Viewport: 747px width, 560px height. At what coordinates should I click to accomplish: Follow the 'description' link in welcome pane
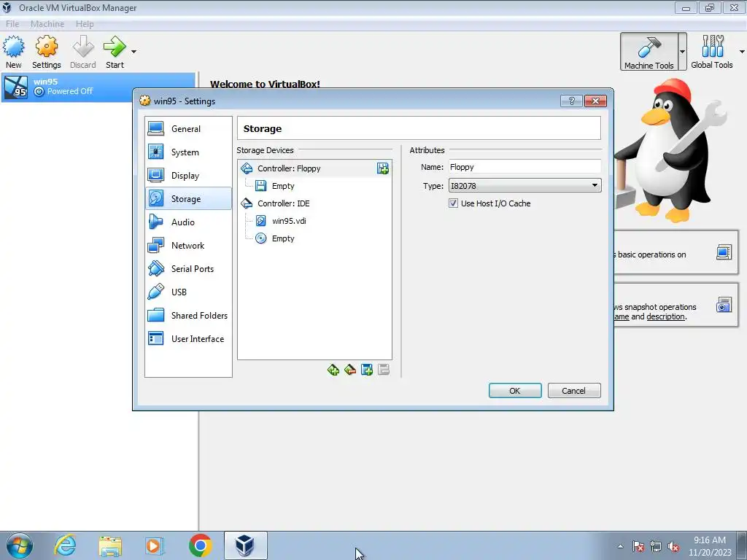coord(665,316)
